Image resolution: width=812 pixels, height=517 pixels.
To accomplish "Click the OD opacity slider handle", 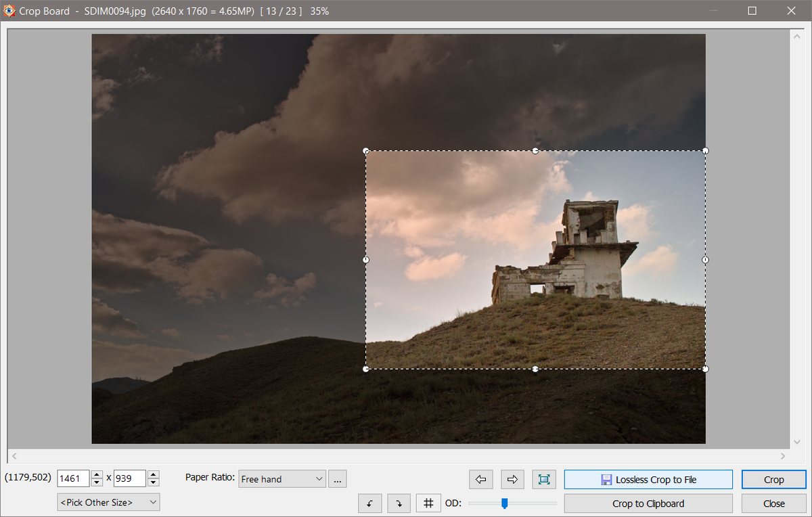I will coord(504,503).
